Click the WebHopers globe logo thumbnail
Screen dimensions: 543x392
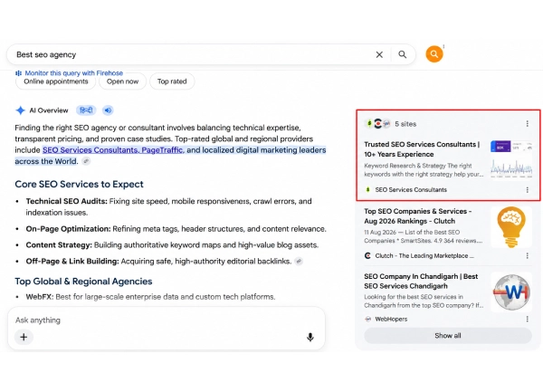click(511, 292)
